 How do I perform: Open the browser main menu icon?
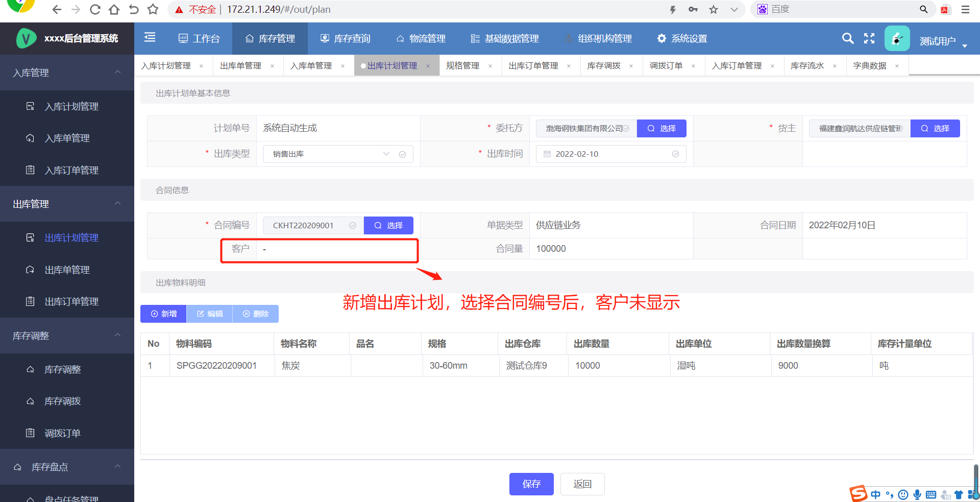click(965, 9)
